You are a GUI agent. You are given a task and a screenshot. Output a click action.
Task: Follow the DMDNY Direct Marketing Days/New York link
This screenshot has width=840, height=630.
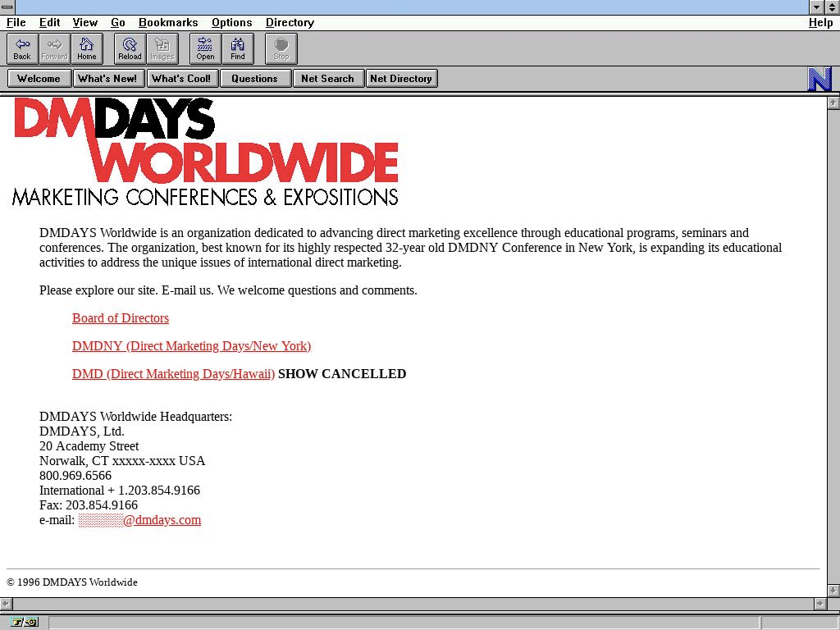click(191, 346)
